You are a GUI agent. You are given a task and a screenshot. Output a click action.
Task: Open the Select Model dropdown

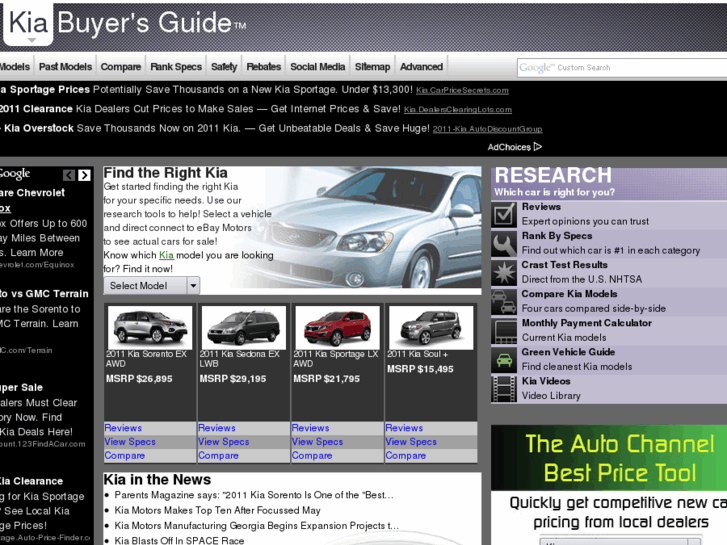(x=152, y=285)
